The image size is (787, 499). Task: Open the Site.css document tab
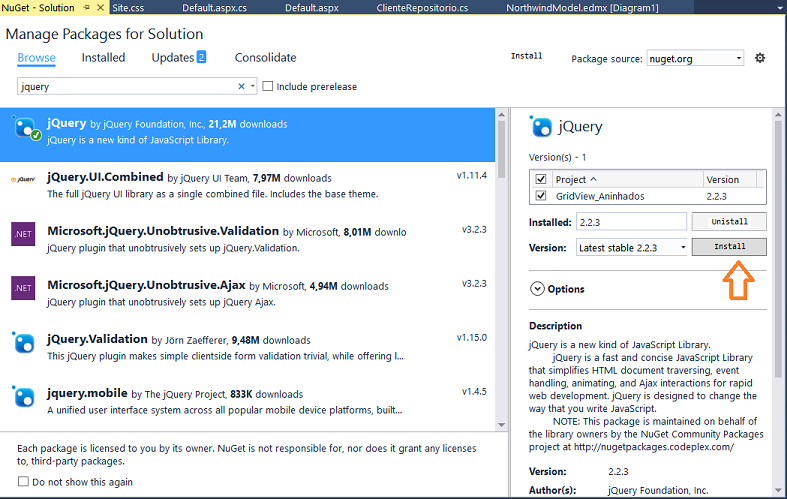[x=128, y=8]
